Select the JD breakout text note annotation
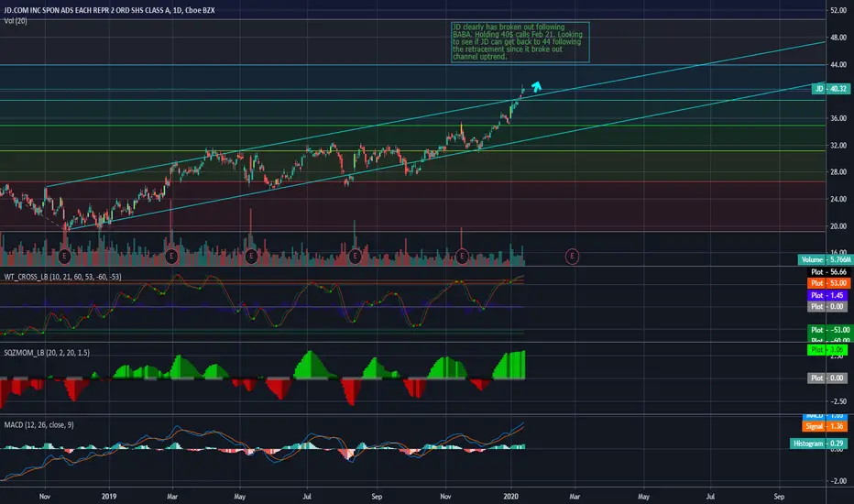The width and height of the screenshot is (854, 504). click(520, 42)
